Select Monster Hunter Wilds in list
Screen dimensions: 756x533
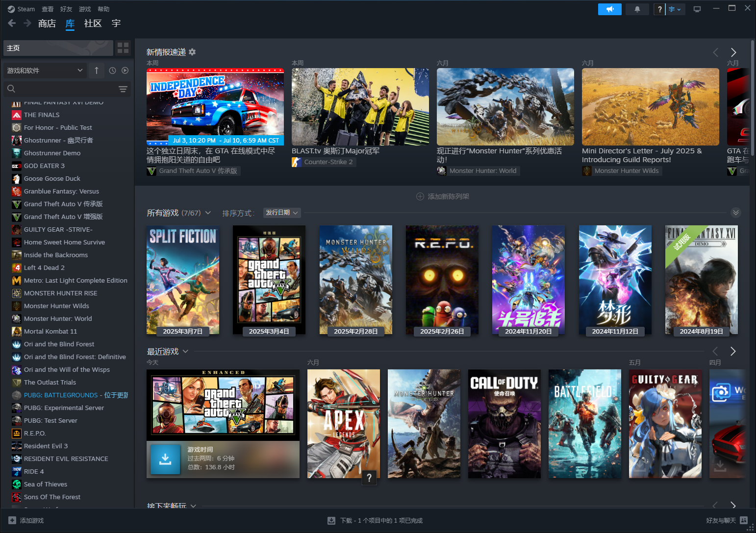point(71,306)
